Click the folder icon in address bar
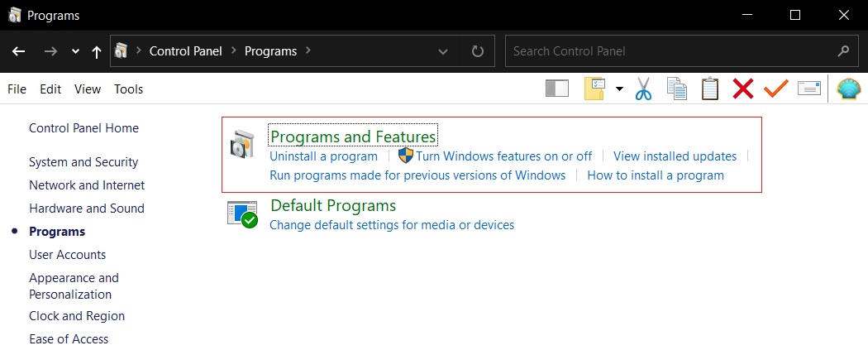This screenshot has height=350, width=868. pyautogui.click(x=121, y=51)
